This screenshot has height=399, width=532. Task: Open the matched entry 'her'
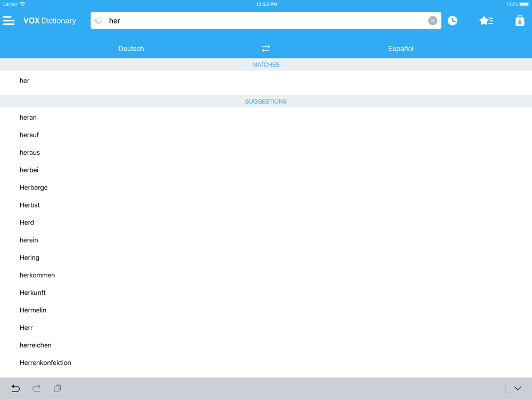pyautogui.click(x=265, y=81)
